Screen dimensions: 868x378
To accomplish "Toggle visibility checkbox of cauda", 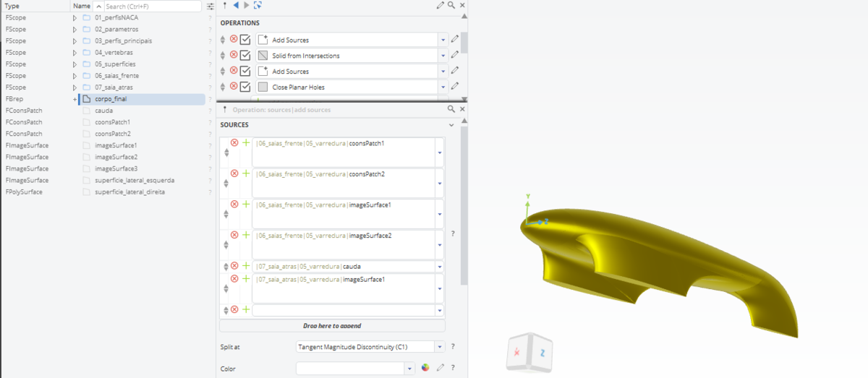I will coord(86,111).
